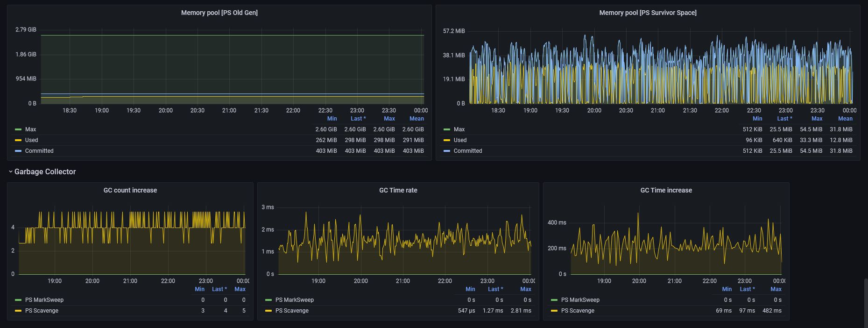Toggle Committed series in PS Survivor Space legend
The image size is (868, 328).
[x=467, y=151]
